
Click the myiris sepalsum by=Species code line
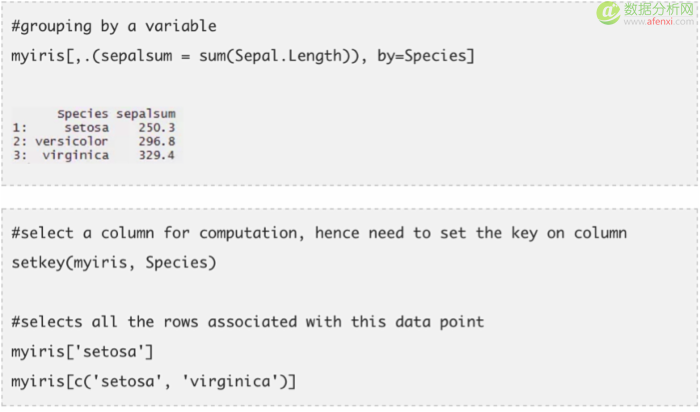click(243, 56)
